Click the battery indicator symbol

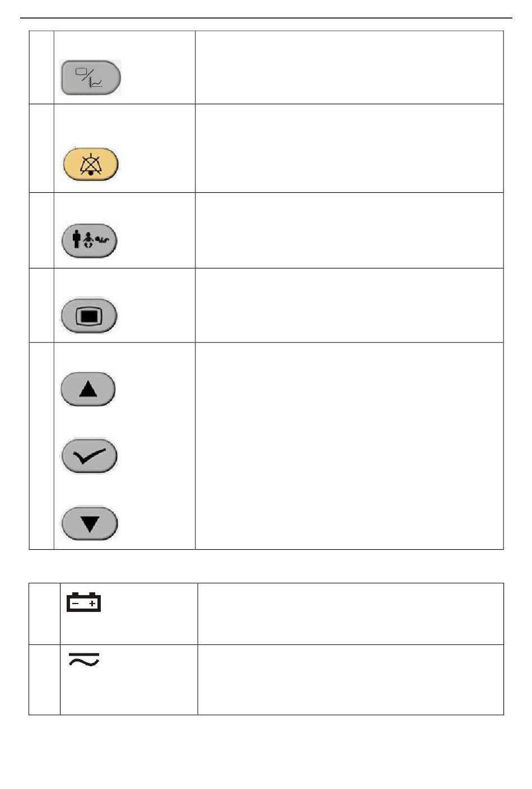pos(84,602)
